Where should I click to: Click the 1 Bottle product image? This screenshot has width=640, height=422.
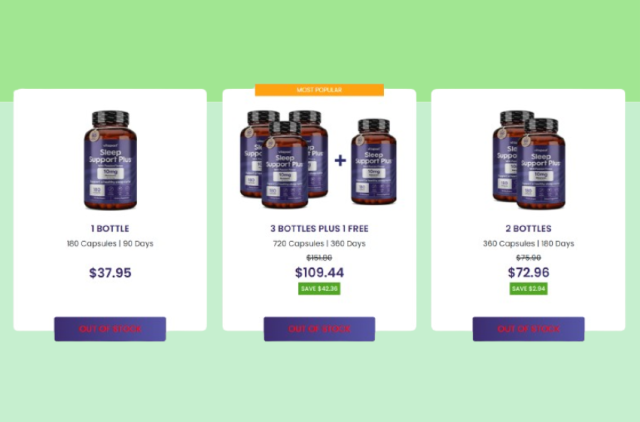click(110, 160)
